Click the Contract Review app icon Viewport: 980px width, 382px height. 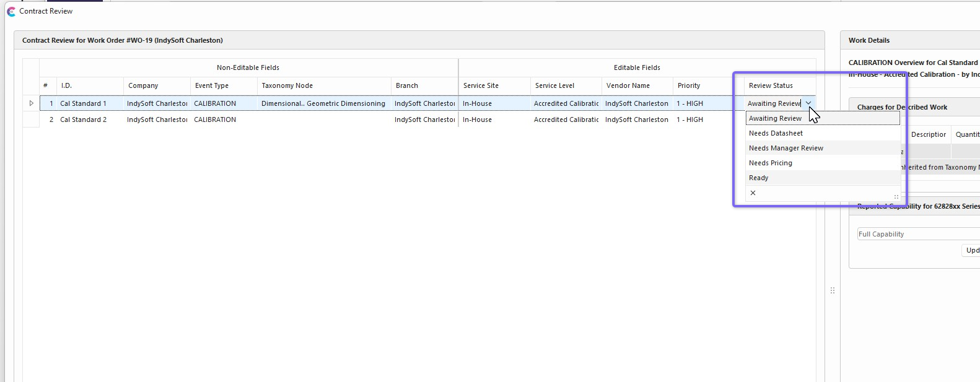tap(11, 11)
